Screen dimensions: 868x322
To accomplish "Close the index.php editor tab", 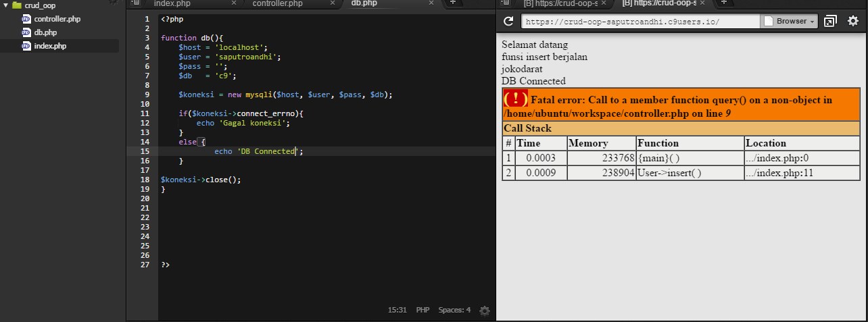I will [x=234, y=3].
